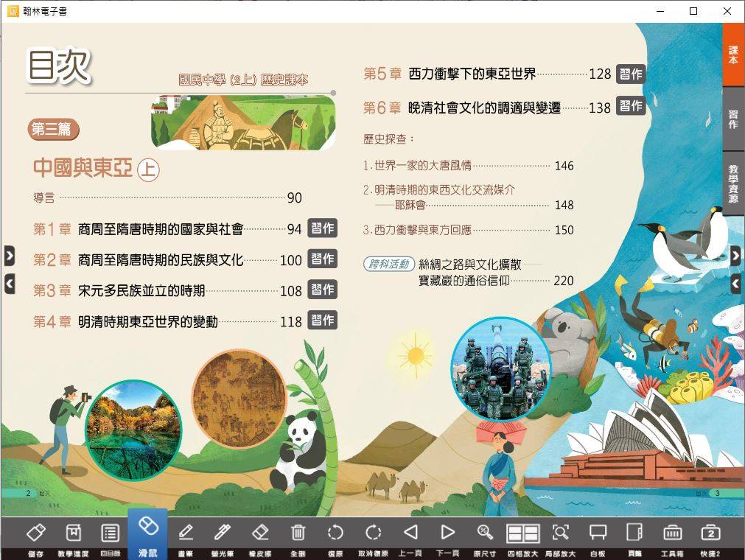
Task: Click the 國民中學 (2上) 歷史課本 subtitle
Action: pos(243,80)
